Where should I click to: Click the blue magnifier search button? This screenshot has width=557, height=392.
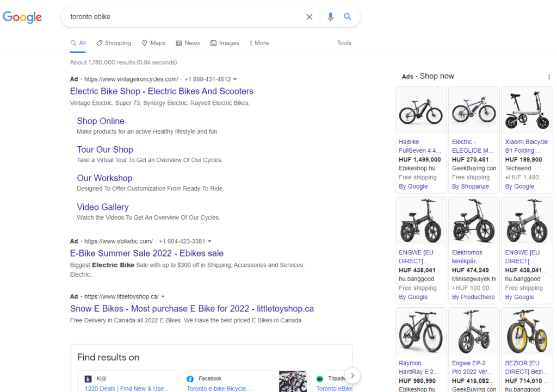[348, 17]
